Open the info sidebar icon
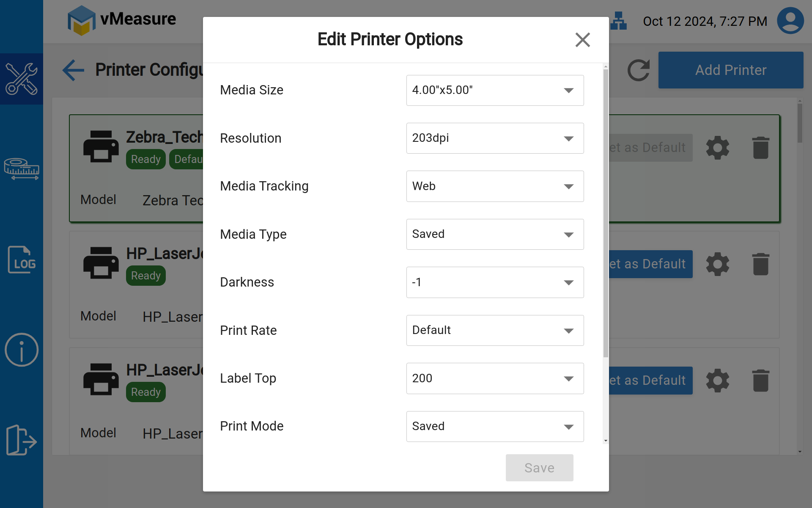Image resolution: width=812 pixels, height=508 pixels. 21,350
